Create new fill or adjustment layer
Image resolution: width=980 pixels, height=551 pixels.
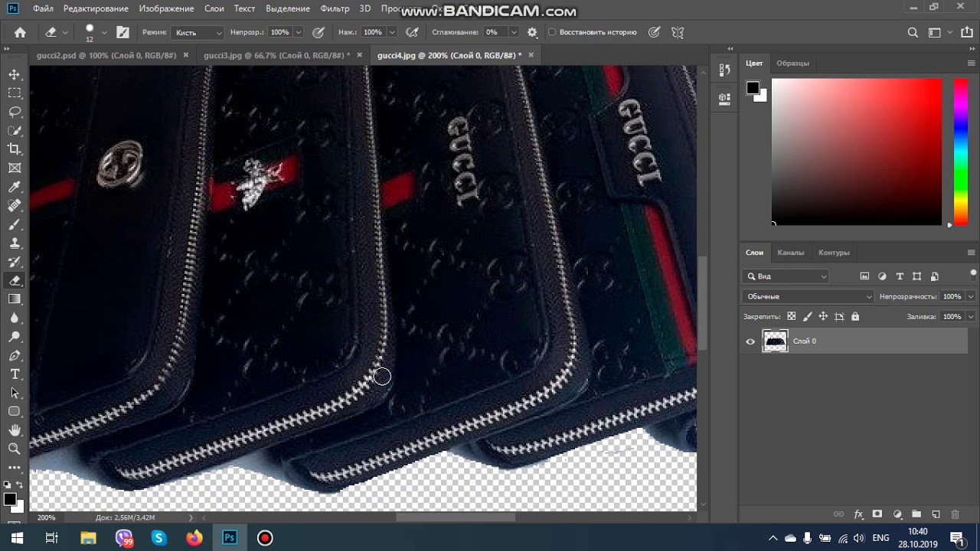click(x=897, y=514)
